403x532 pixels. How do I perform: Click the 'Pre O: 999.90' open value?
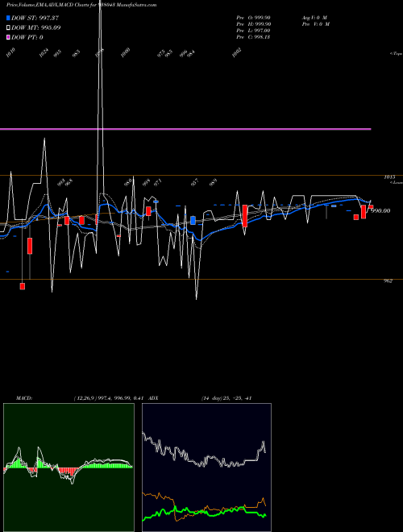point(253,17)
